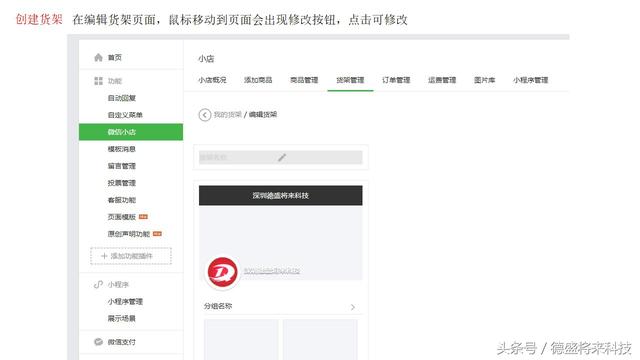This screenshot has height=360, width=640.
Task: Open 页面模板 in the sidebar
Action: pyautogui.click(x=122, y=217)
